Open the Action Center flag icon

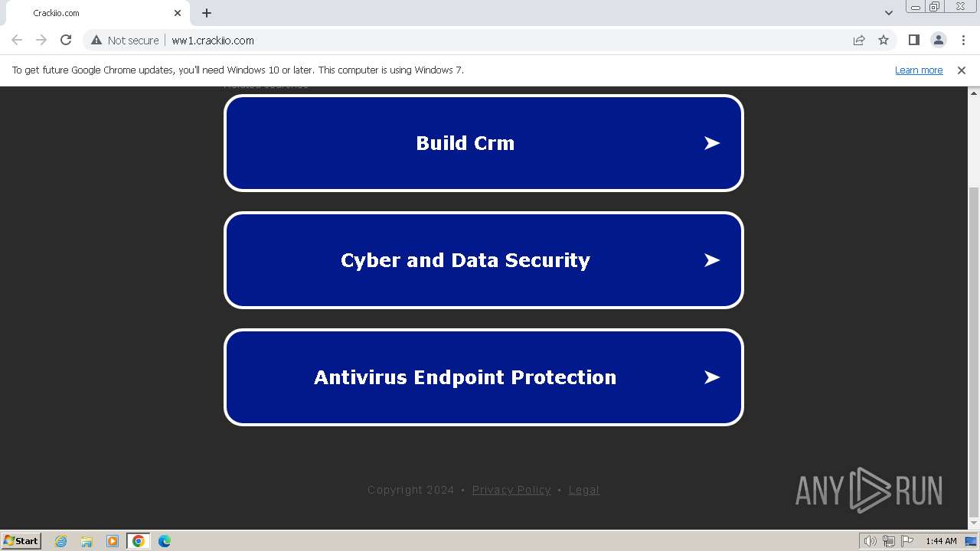click(907, 541)
